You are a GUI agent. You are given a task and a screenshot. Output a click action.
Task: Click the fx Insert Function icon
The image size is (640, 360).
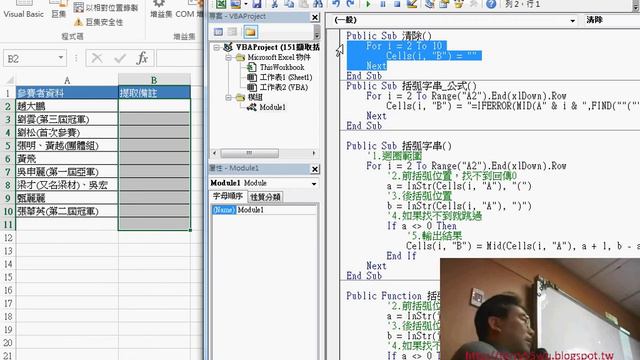(142, 58)
